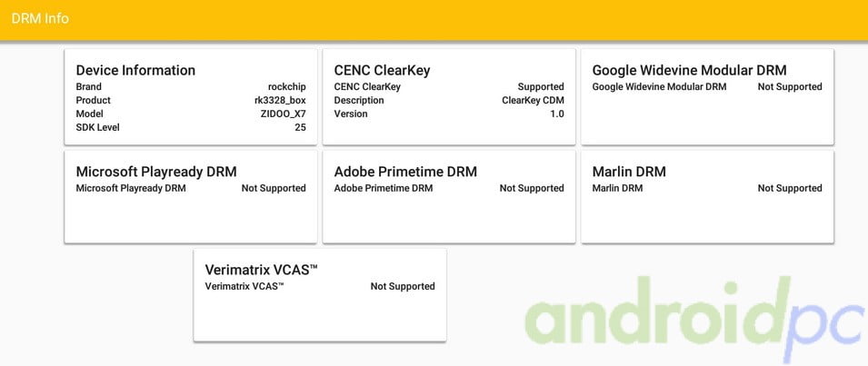868x366 pixels.
Task: Click the CENC ClearKey card heading
Action: pos(382,70)
